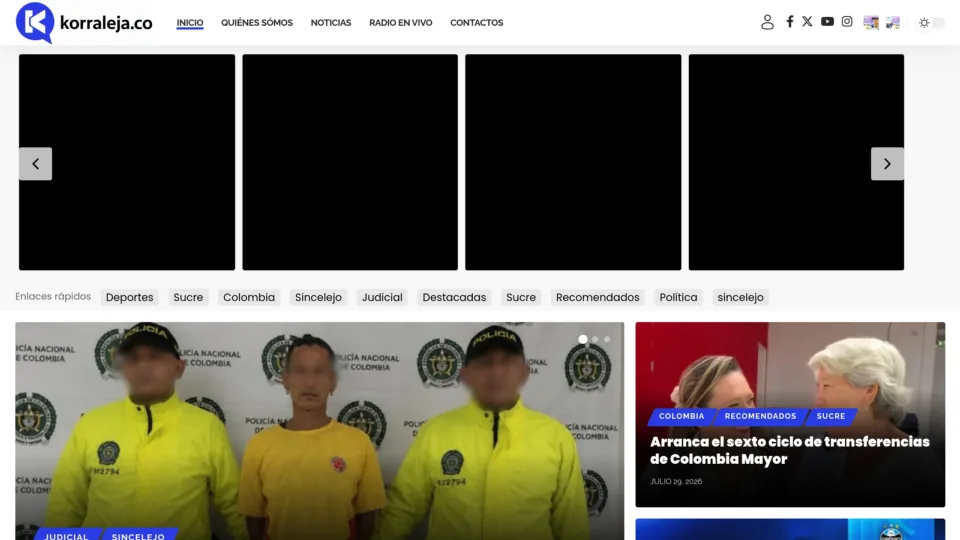
Task: Select the Judicial quick link
Action: click(x=382, y=297)
